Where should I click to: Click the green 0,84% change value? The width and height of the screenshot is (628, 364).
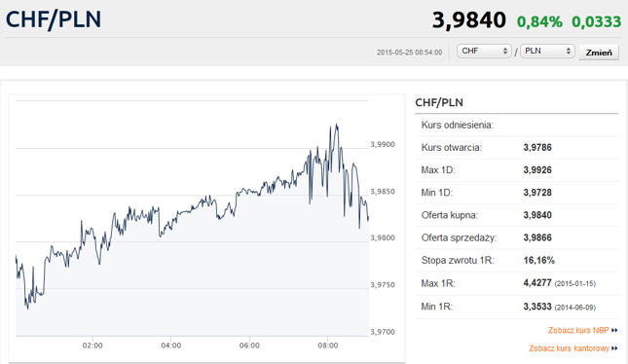click(x=539, y=21)
